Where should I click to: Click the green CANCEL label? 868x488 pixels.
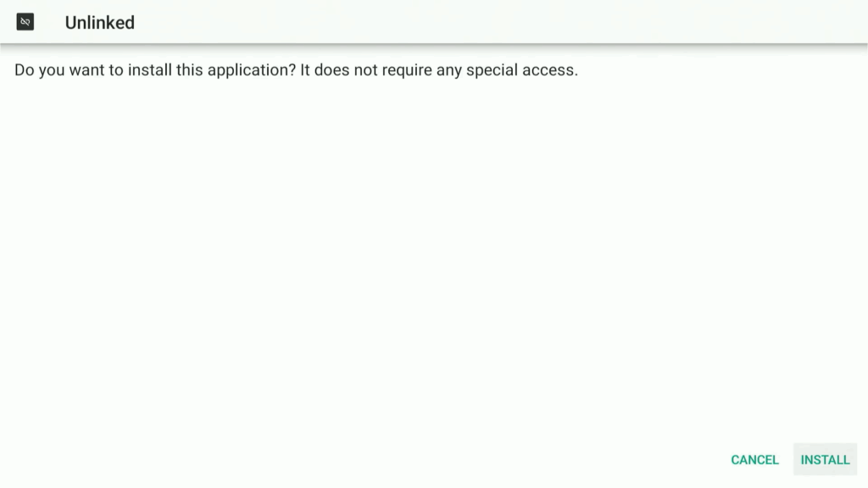(754, 460)
